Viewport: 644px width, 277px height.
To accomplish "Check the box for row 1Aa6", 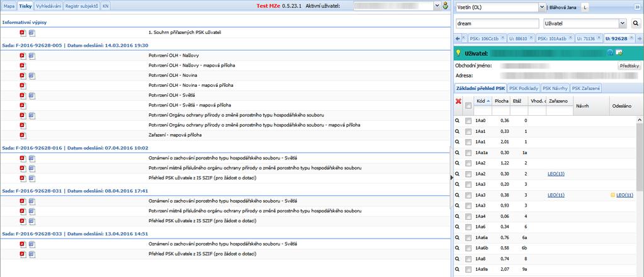I will [468, 227].
